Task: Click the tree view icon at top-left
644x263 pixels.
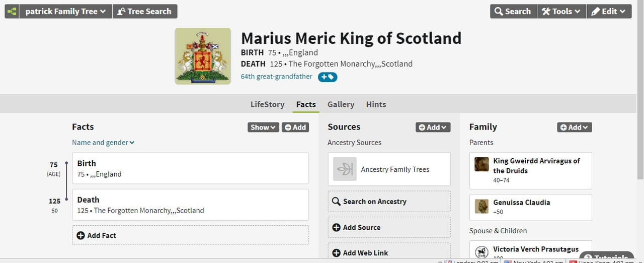Action: point(12,11)
